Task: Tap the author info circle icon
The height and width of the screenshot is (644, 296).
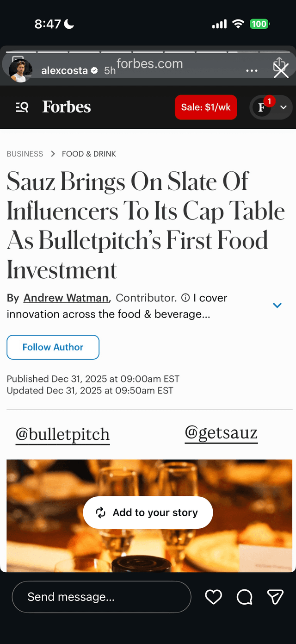Action: 185,298
